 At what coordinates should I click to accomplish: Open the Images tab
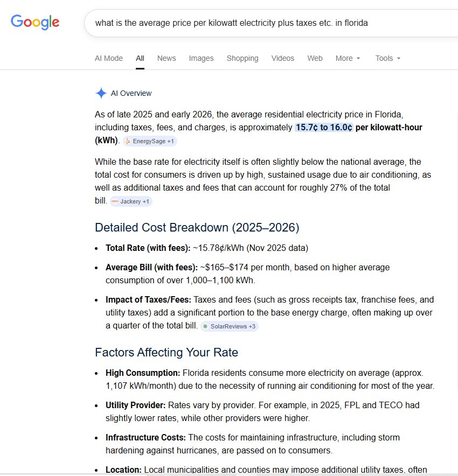coord(201,58)
